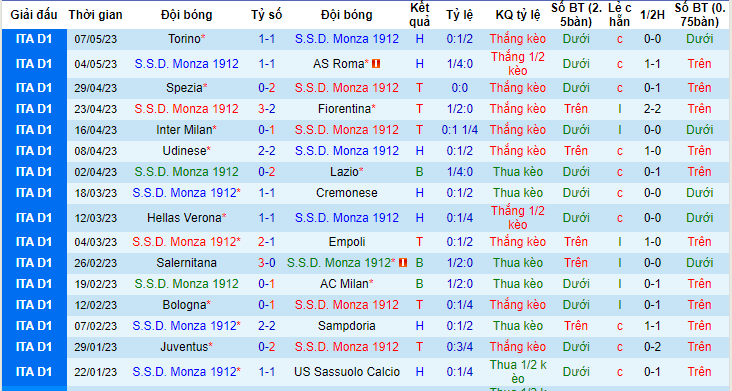Open Bologna team link
This screenshot has width=732, height=391.
184,305
